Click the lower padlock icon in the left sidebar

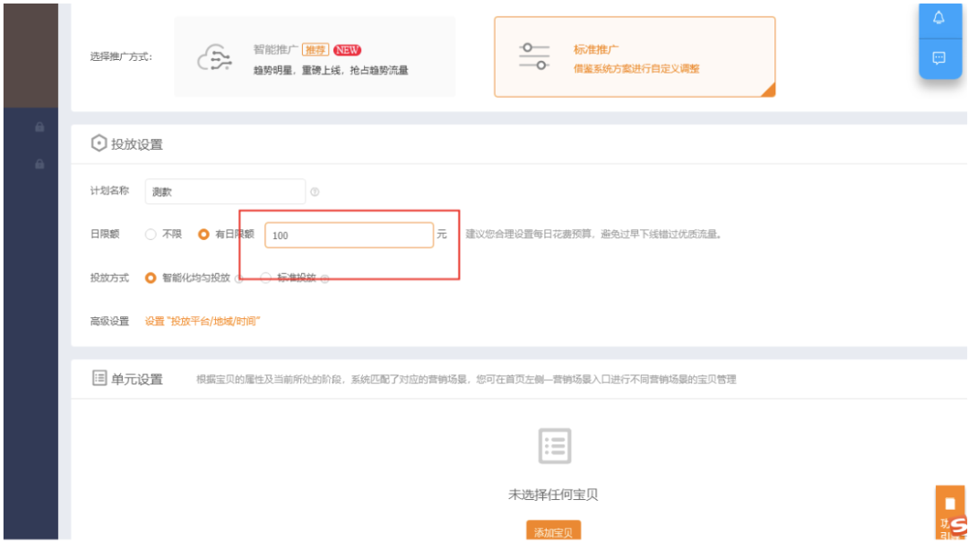(x=40, y=164)
